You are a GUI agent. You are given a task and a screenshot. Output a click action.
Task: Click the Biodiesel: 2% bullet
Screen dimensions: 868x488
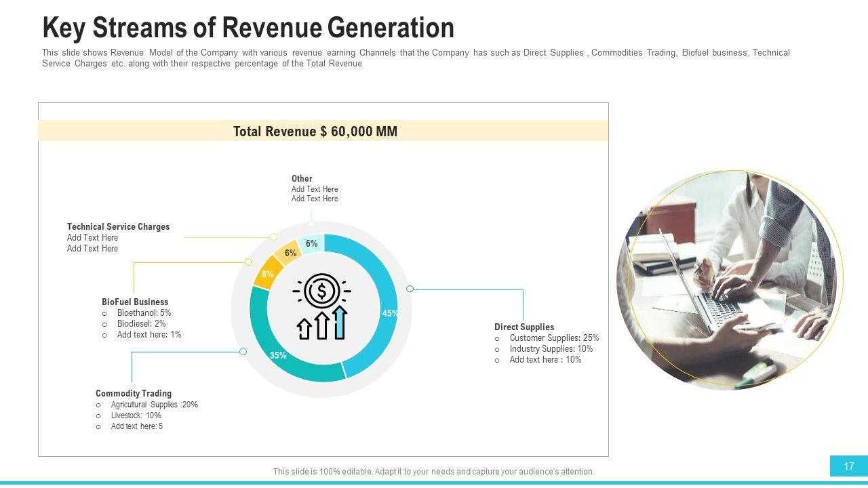tap(141, 323)
